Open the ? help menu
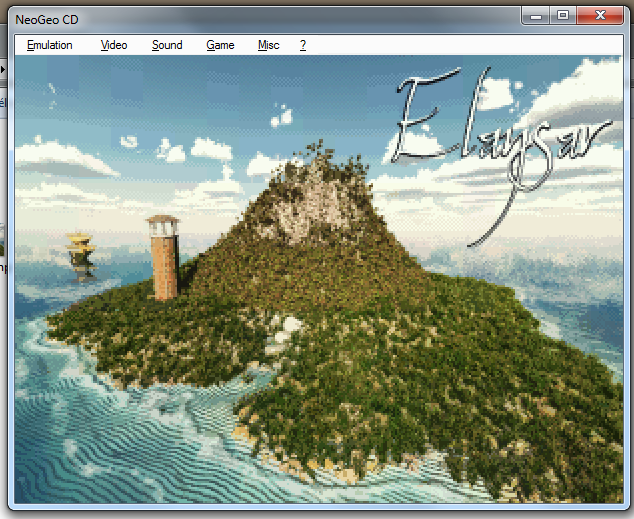This screenshot has width=634, height=519. click(x=303, y=45)
